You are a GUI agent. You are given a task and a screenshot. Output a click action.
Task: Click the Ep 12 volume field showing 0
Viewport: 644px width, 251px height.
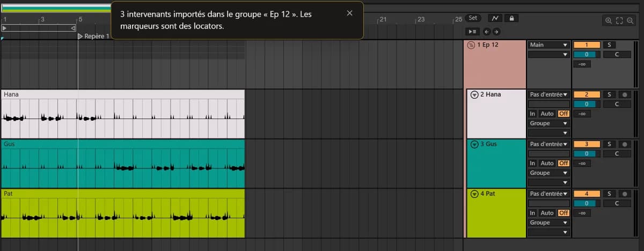586,54
